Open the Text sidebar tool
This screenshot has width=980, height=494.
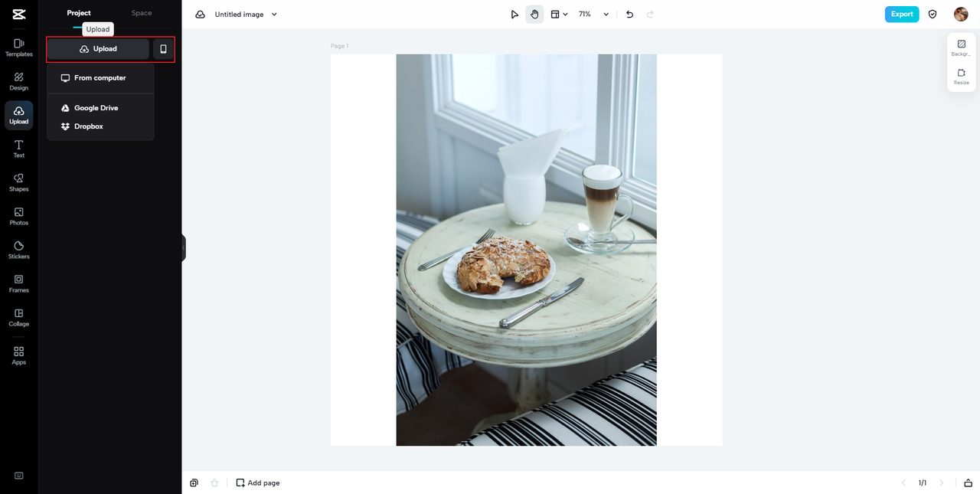(18, 149)
